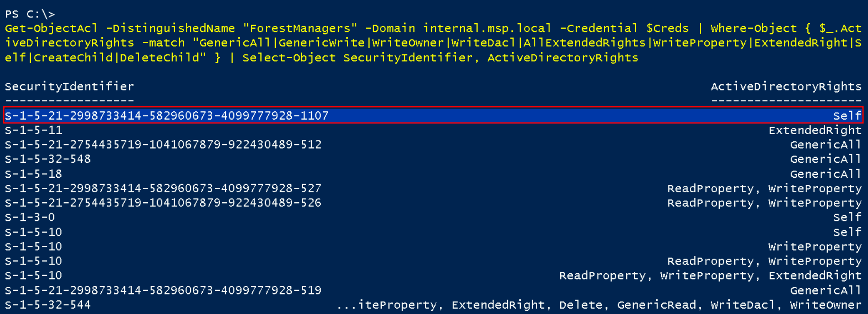Screen dimensions: 868x314
Task: Click the S-1-5-32-544 identifier
Action: pyautogui.click(x=48, y=304)
